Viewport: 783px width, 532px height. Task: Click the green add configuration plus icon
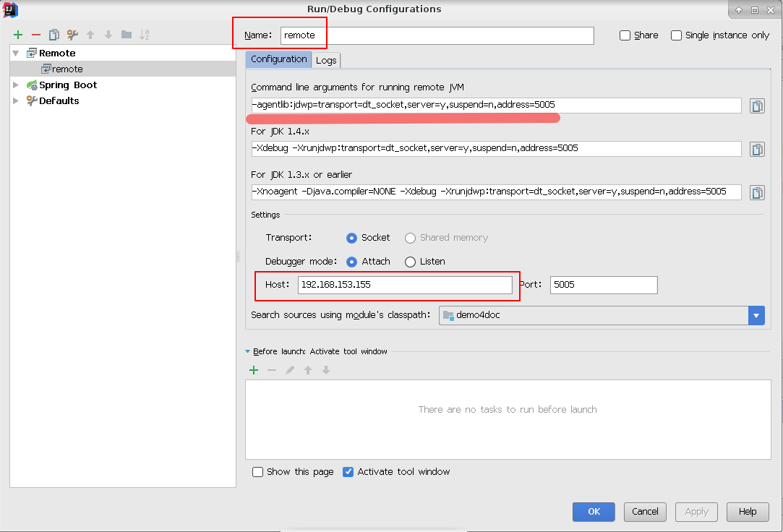click(x=18, y=35)
